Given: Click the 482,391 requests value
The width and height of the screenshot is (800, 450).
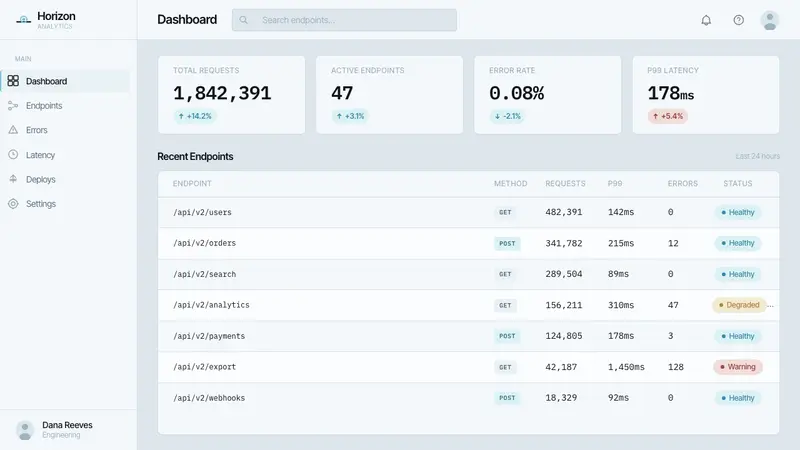Looking at the screenshot, I should (564, 212).
